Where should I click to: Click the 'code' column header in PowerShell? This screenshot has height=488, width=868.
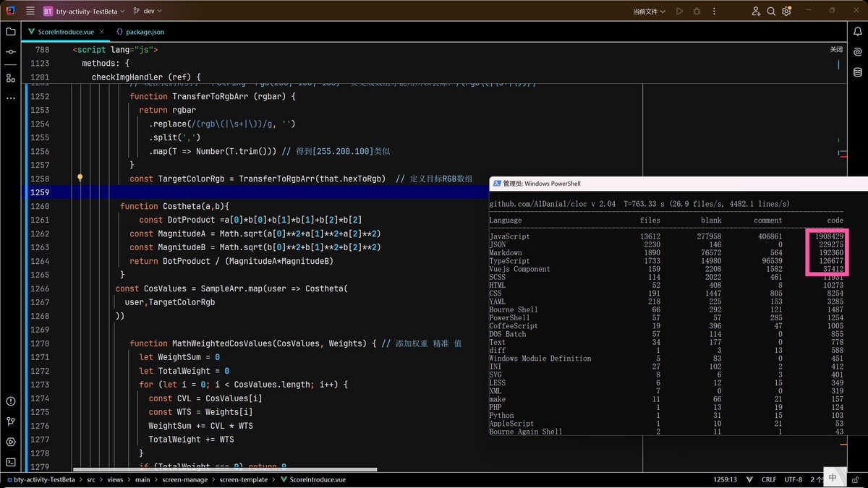(835, 221)
